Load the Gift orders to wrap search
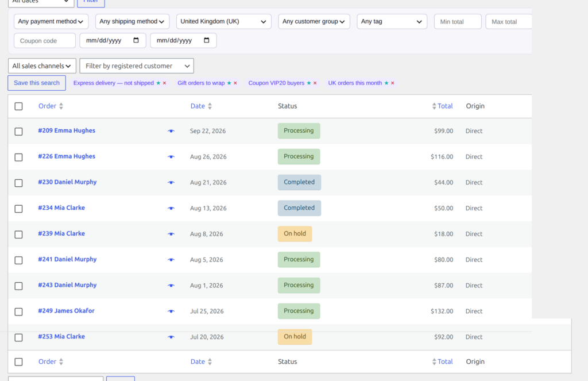This screenshot has width=588, height=381. [201, 83]
